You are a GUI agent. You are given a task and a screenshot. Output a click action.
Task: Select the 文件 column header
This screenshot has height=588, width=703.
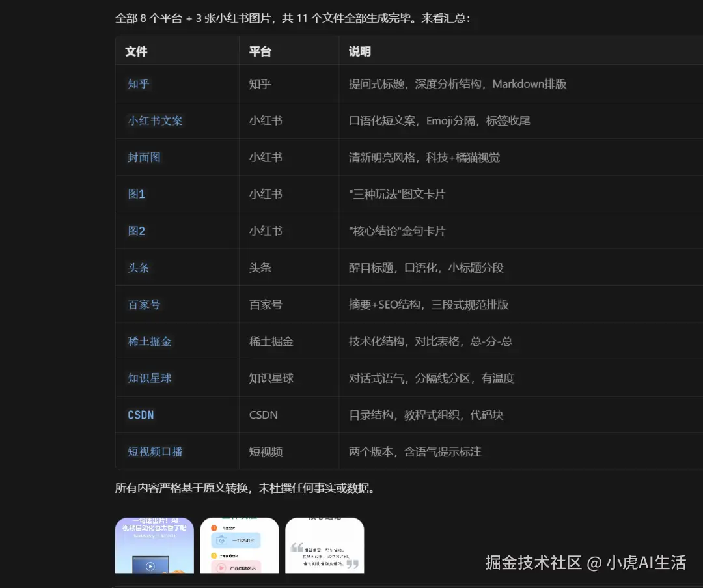tap(136, 51)
